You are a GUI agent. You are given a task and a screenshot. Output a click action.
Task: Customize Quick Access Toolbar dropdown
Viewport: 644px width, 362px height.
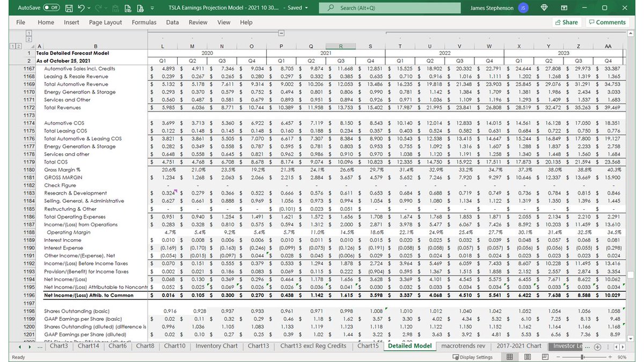click(152, 8)
